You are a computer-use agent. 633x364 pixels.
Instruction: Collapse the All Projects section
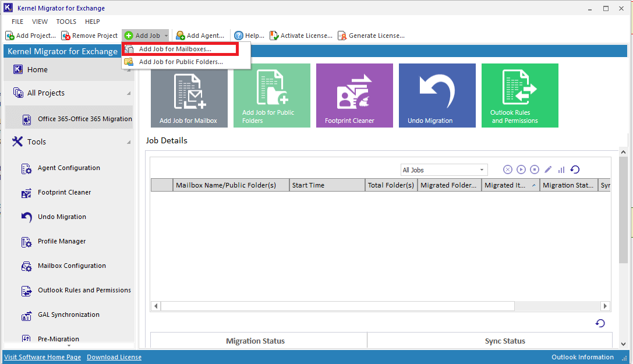coord(129,93)
